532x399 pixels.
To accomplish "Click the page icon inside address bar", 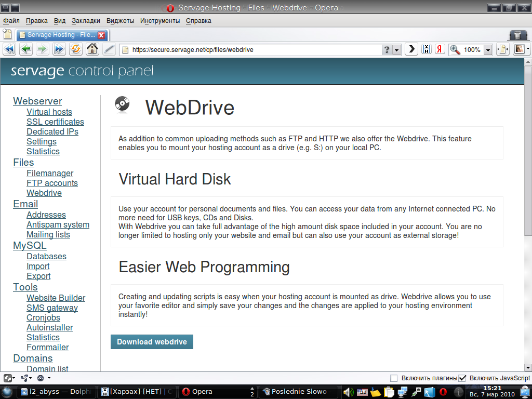I will (125, 50).
